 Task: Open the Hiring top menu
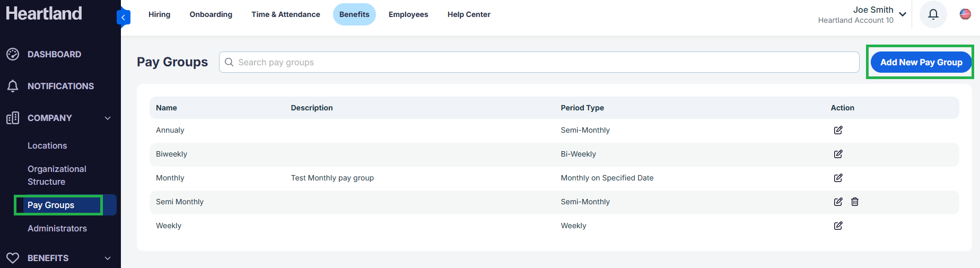tap(159, 14)
